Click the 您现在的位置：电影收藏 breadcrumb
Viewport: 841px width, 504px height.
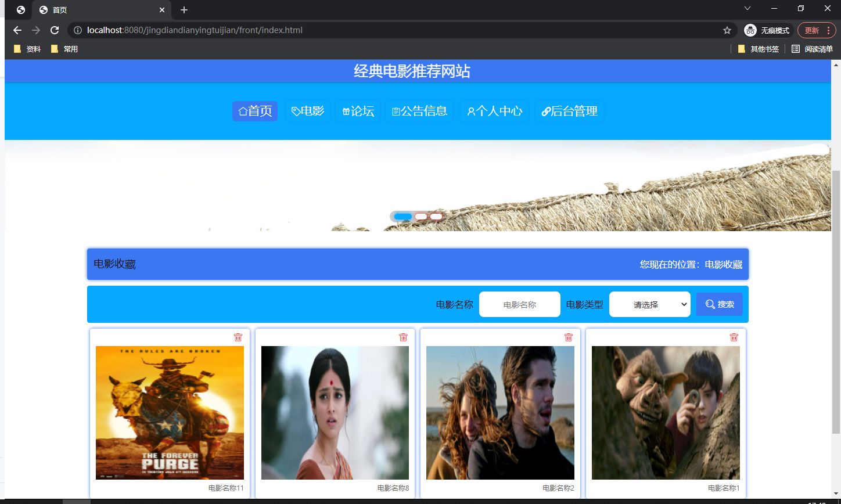point(691,264)
